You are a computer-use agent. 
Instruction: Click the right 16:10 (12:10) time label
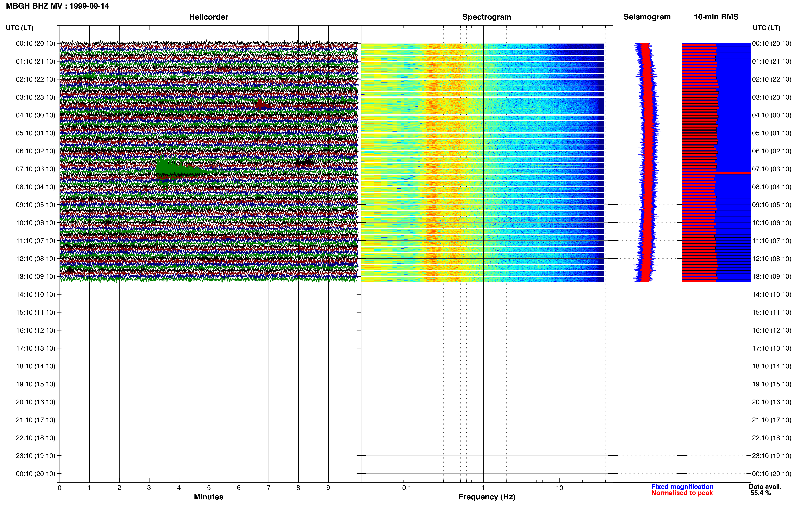click(772, 330)
